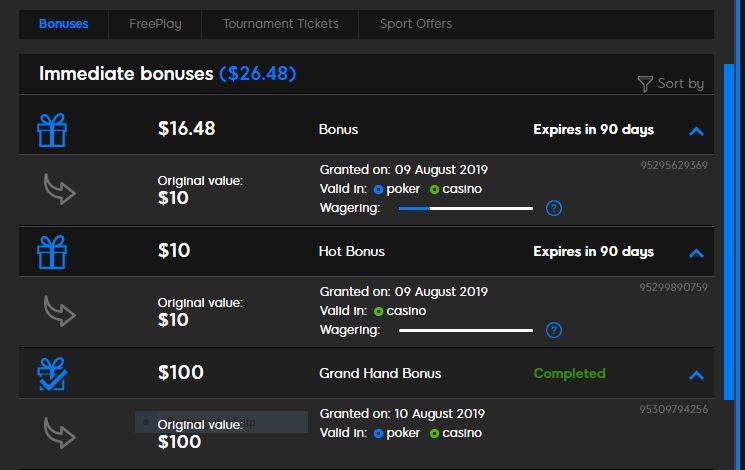Click the checked gift icon for Grand Hand Bonus
745x470 pixels.
52,374
